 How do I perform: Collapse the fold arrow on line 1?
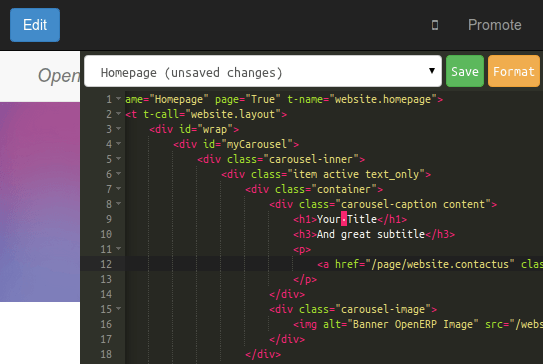click(118, 99)
